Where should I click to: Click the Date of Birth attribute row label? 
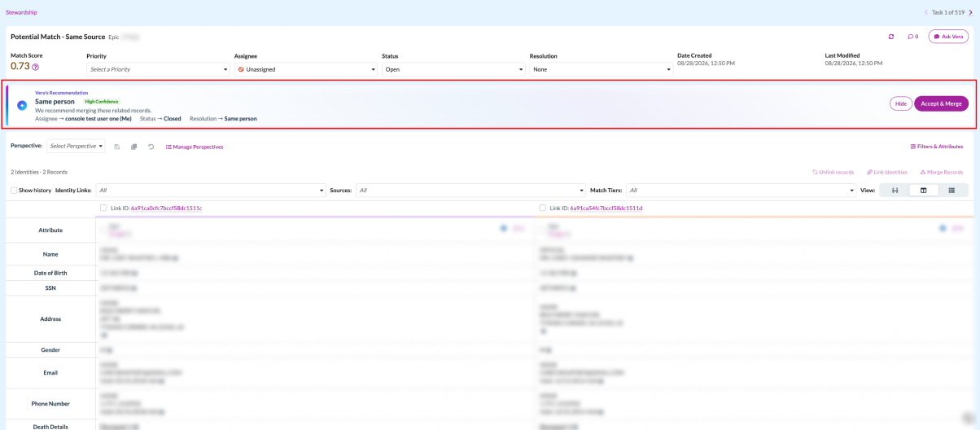coord(50,273)
